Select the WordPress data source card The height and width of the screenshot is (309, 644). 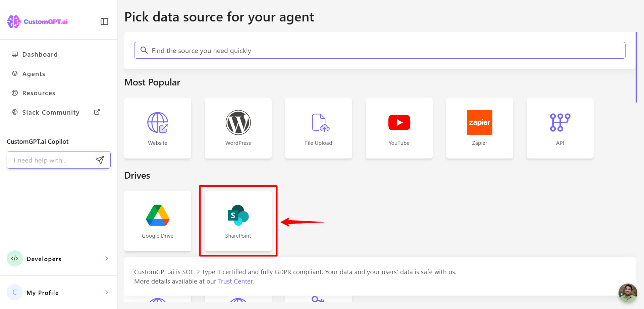pyautogui.click(x=238, y=128)
